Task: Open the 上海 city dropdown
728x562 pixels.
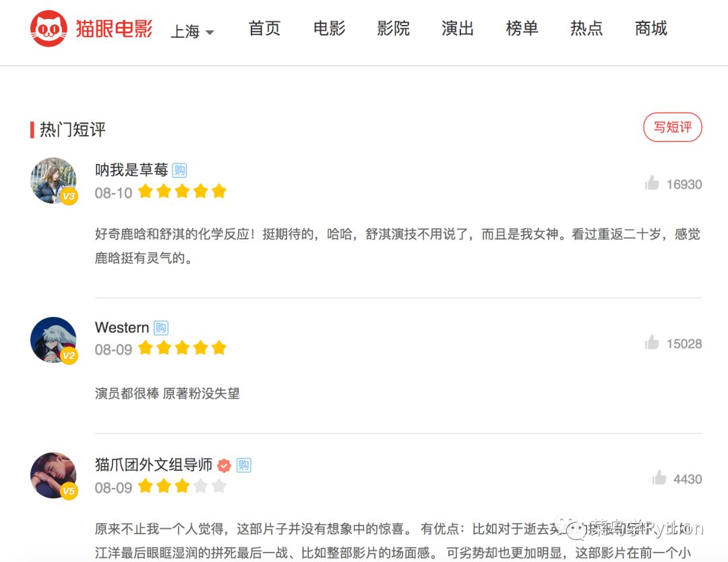Action: [x=192, y=32]
